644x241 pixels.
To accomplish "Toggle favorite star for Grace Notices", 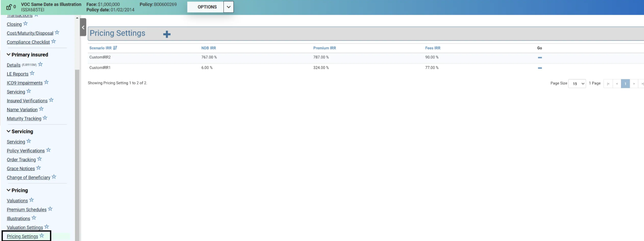I will [x=39, y=168].
